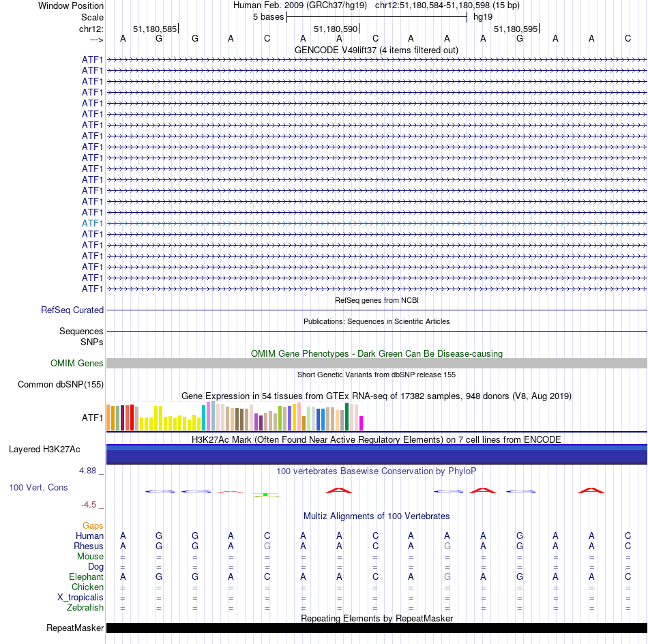The height and width of the screenshot is (644, 648).
Task: Select the Zebrafish alignment row label
Action: click(x=85, y=607)
